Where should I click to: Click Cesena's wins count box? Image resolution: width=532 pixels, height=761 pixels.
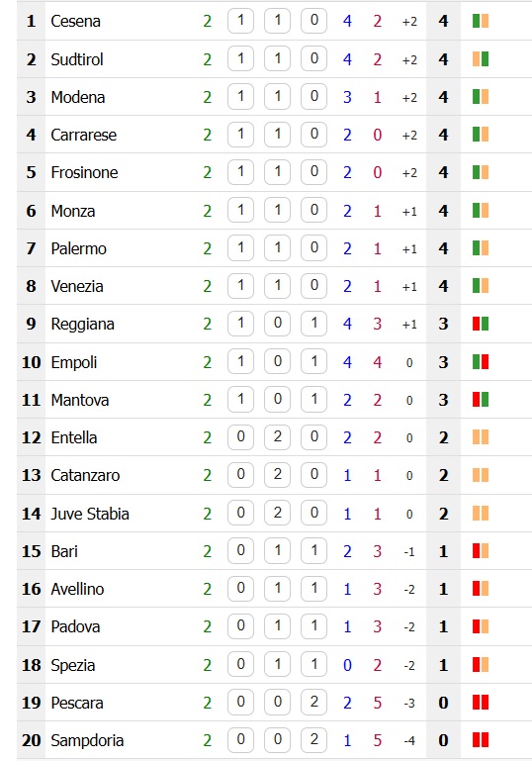coord(240,21)
